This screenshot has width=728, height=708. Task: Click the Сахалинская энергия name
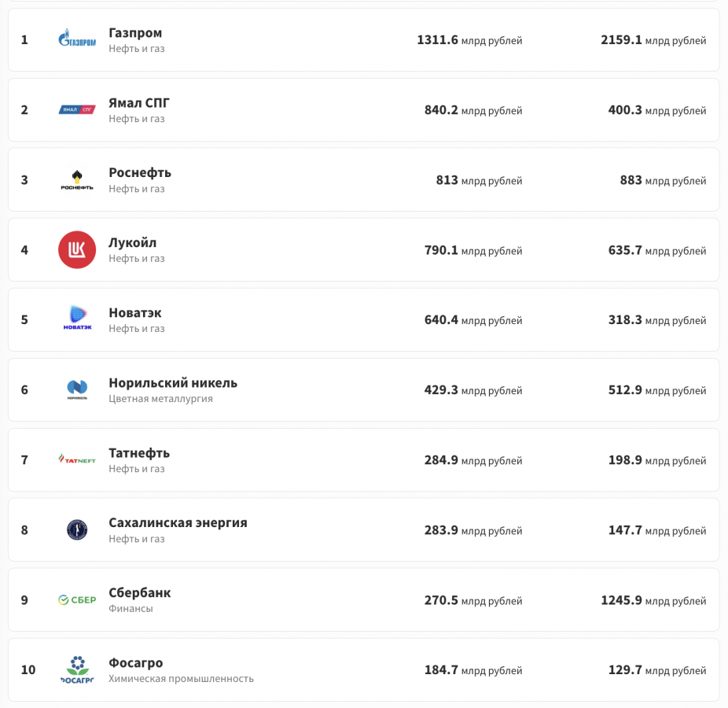(x=178, y=523)
